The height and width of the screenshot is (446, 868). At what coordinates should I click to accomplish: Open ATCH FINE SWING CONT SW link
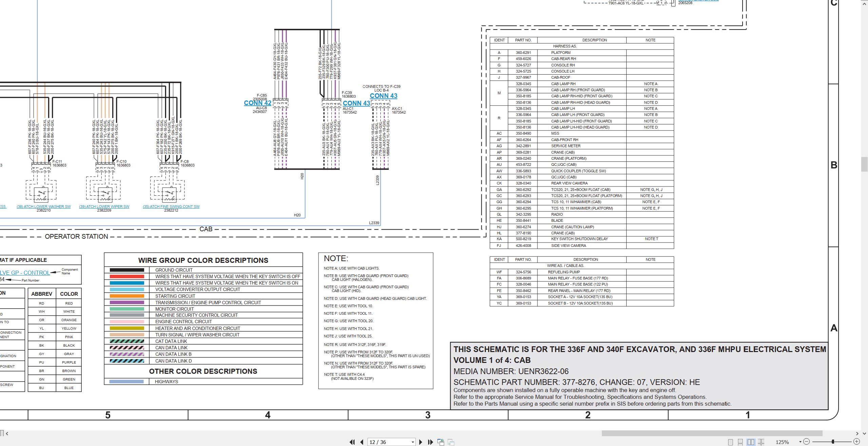click(x=171, y=207)
